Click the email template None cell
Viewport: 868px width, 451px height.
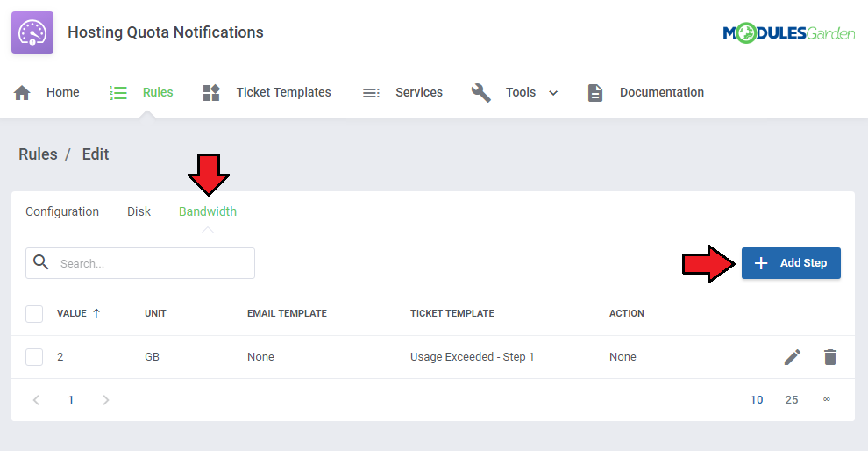click(x=260, y=357)
